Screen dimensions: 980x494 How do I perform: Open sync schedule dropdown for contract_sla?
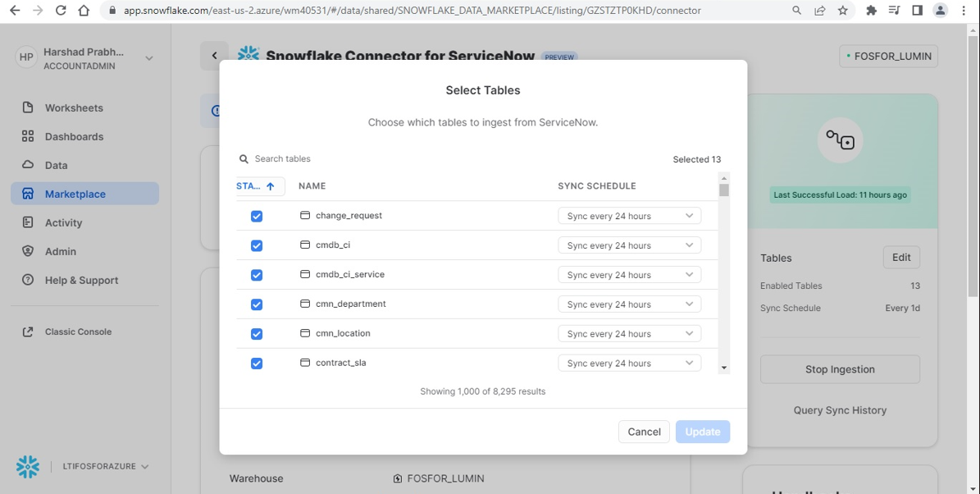point(629,363)
